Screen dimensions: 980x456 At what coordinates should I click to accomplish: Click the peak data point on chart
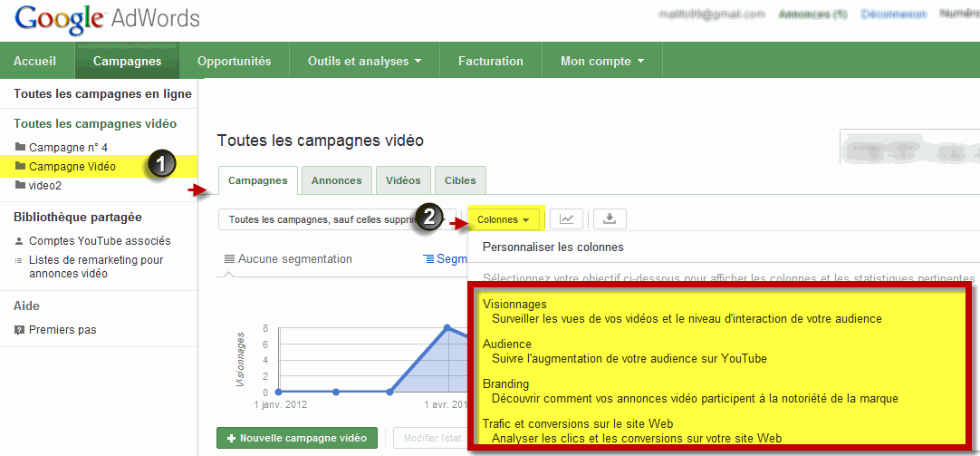447,328
